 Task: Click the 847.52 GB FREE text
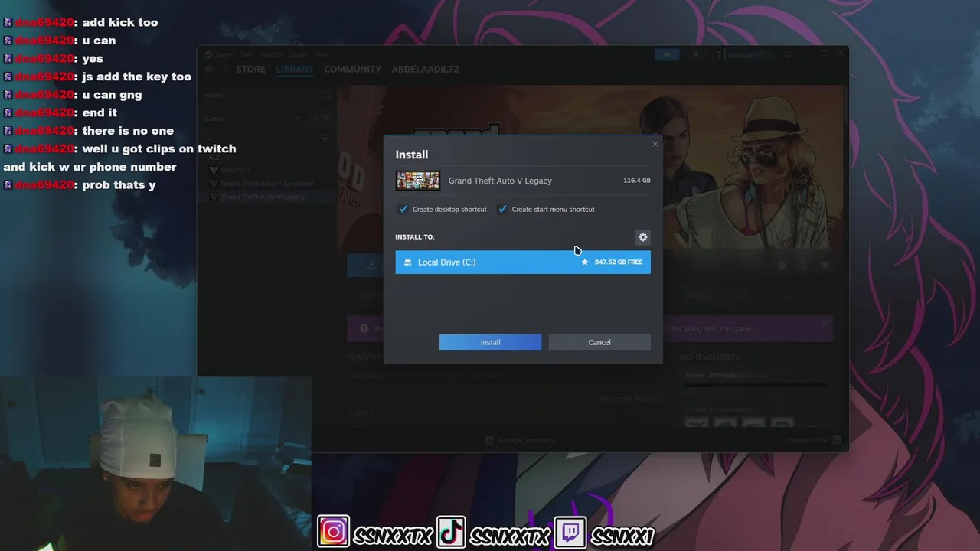[x=619, y=262]
